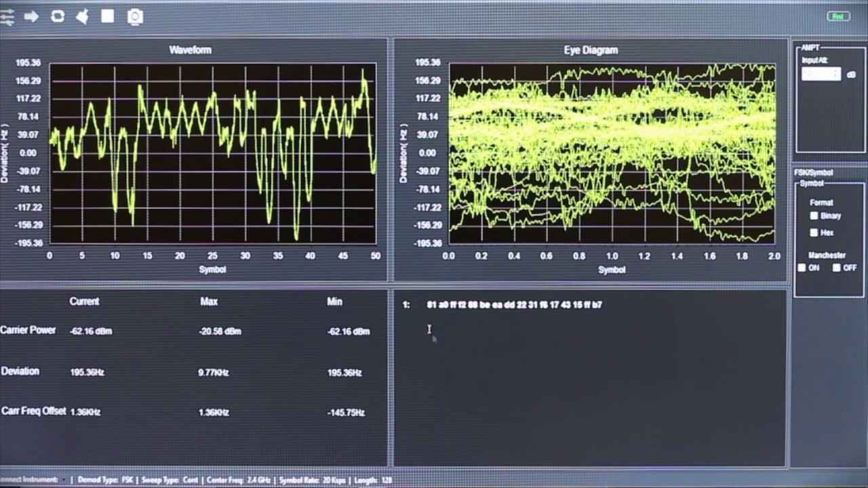Adjust the Input Att spinner arrows
This screenshot has height=488, width=868.
837,74
